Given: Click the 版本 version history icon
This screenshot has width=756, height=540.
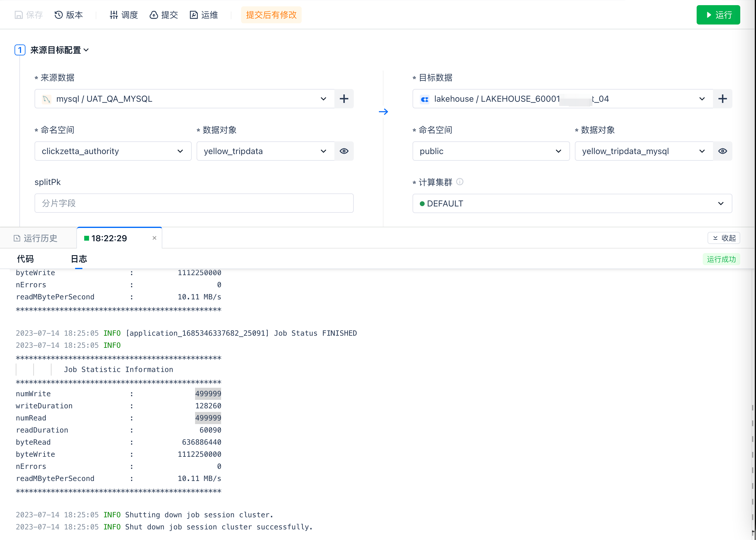Looking at the screenshot, I should coord(58,15).
